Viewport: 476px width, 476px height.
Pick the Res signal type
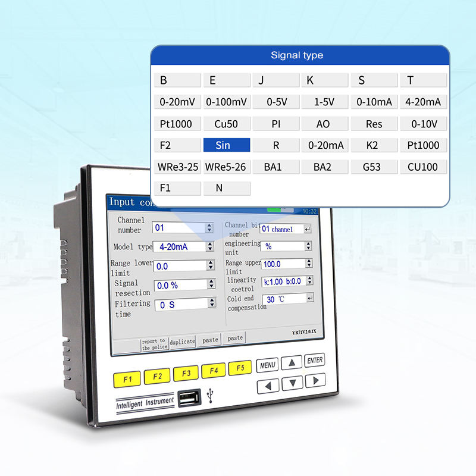pyautogui.click(x=374, y=124)
